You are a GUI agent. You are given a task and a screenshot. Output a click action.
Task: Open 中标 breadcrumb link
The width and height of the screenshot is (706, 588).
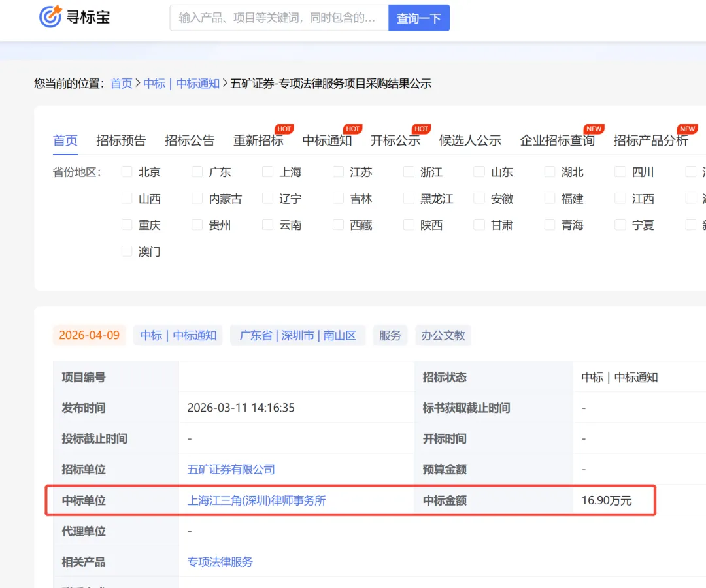tap(154, 84)
